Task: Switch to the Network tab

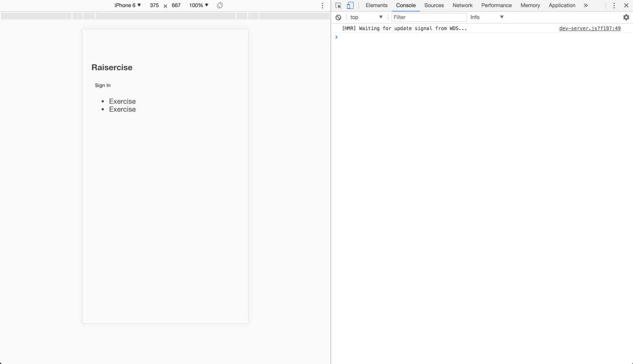Action: tap(462, 5)
